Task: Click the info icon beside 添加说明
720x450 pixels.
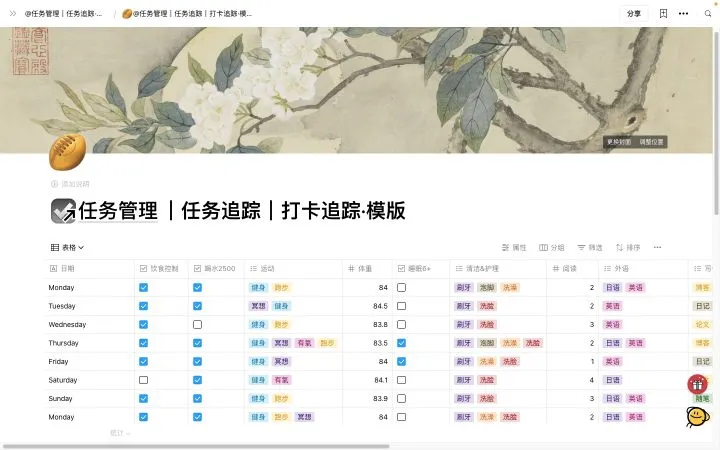Action: pyautogui.click(x=54, y=184)
